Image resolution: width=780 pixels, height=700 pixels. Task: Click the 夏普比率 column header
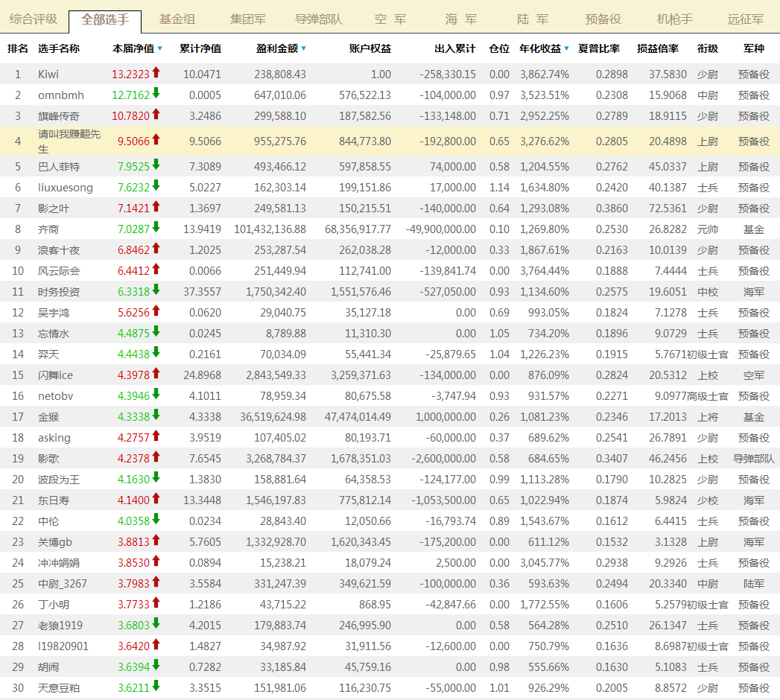click(x=599, y=48)
